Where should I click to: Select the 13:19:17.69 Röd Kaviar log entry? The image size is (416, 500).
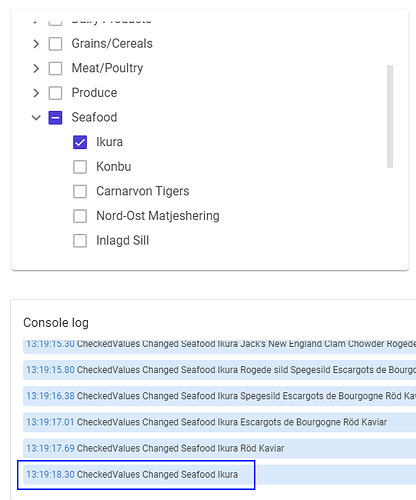[219, 448]
